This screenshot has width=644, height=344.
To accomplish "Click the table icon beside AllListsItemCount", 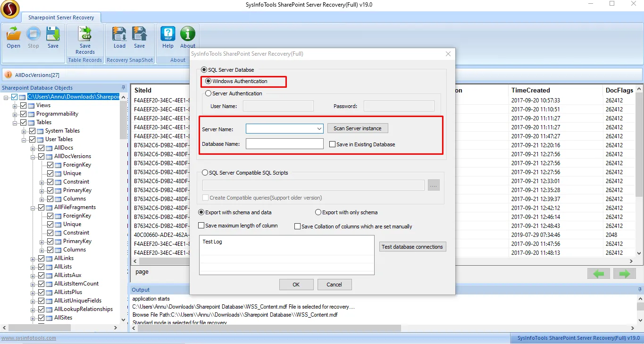I will pyautogui.click(x=50, y=284).
